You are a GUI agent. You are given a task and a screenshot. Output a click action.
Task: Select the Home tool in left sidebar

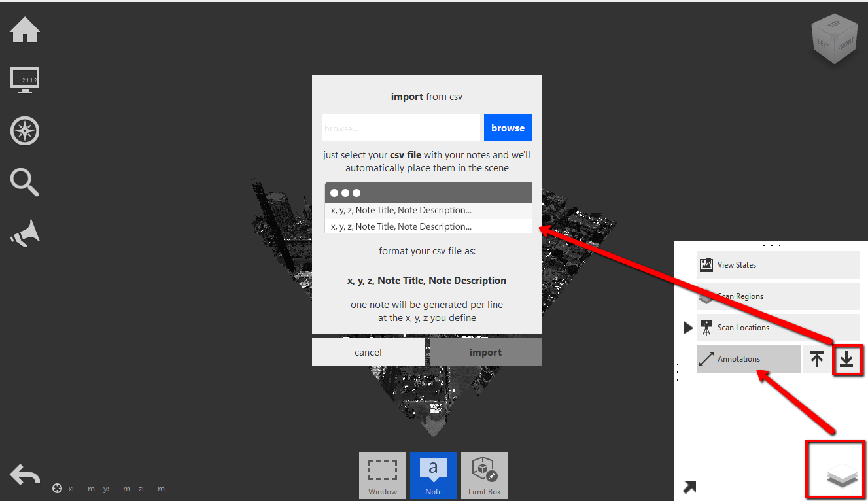coord(24,29)
